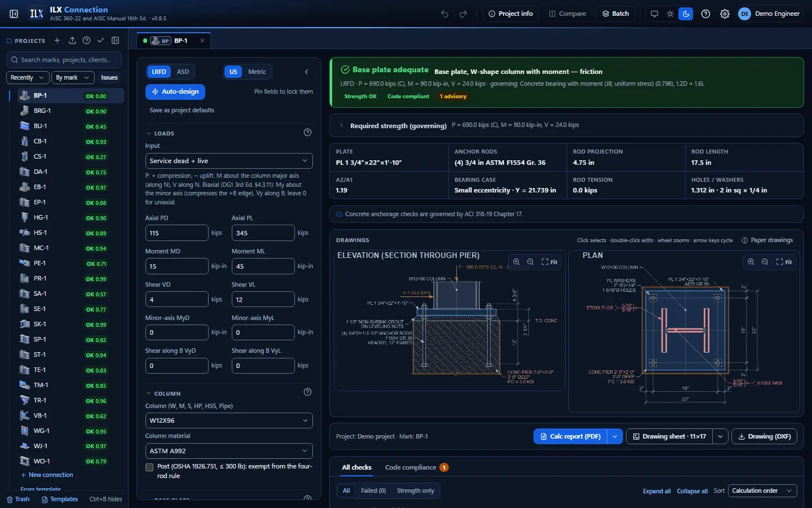This screenshot has width=812, height=508.
Task: Zoom out on the Plan drawing
Action: pyautogui.click(x=765, y=262)
